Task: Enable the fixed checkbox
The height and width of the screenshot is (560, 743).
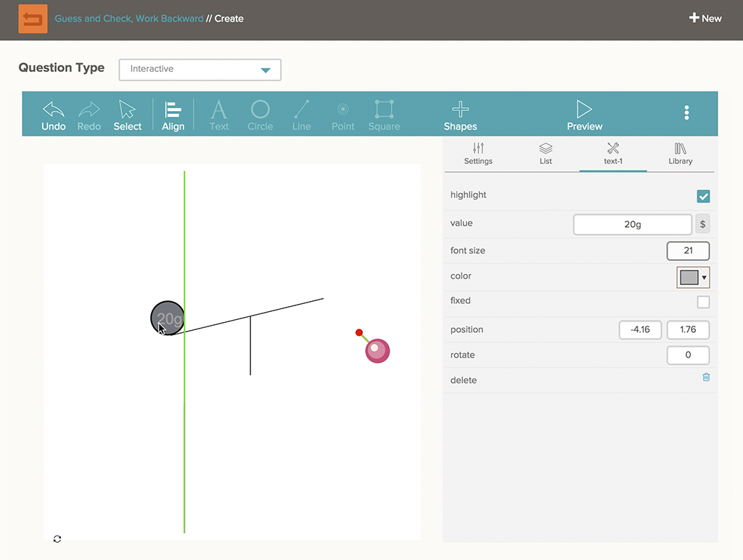Action: coord(703,302)
